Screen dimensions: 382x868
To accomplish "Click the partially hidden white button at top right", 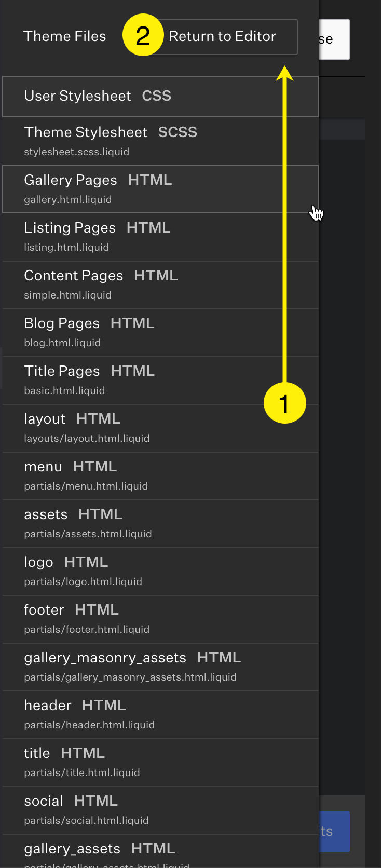I will [x=334, y=39].
